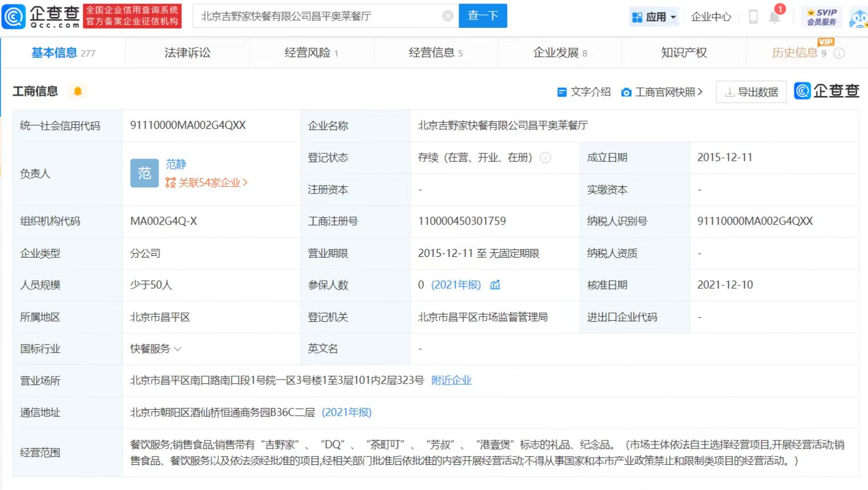868x490 pixels.
Task: Open the notification bell with red badge
Action: tap(774, 17)
